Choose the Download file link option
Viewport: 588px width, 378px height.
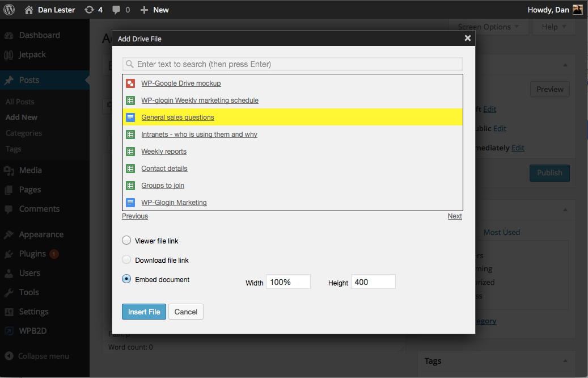[126, 260]
